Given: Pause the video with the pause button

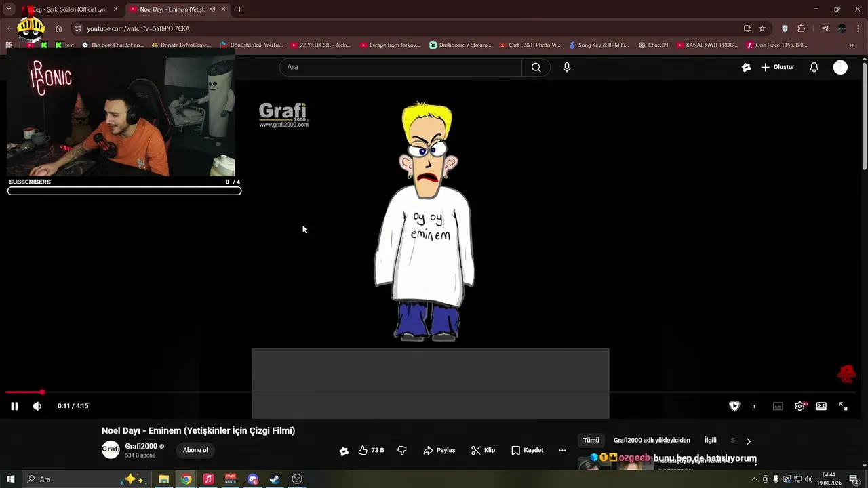Looking at the screenshot, I should coord(14,406).
